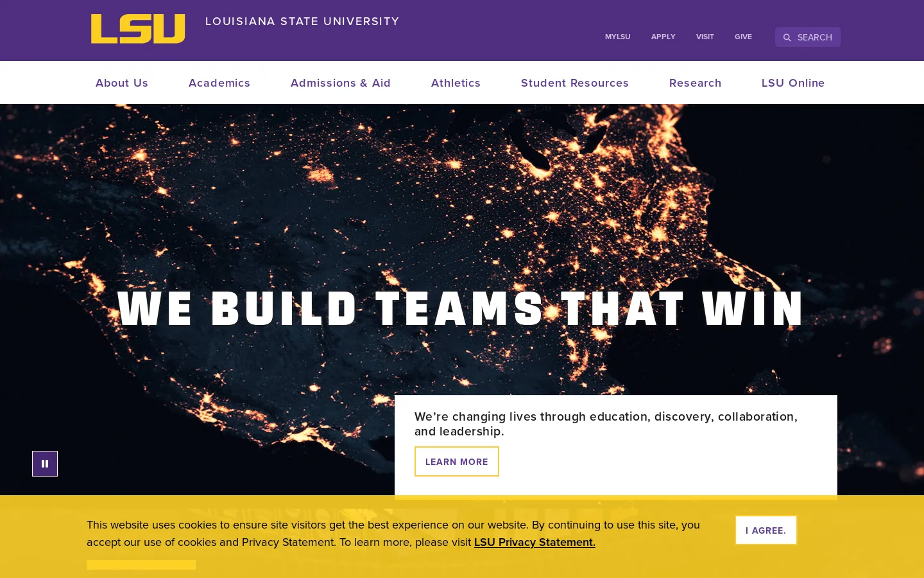Open the Athletics menu
Screen dimensions: 924x578
[456, 83]
